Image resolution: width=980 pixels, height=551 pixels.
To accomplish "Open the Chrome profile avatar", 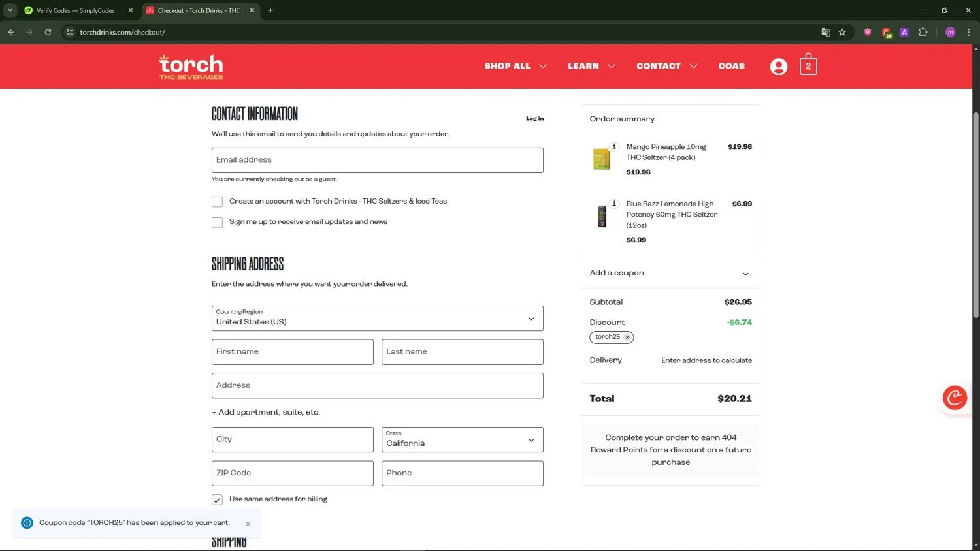I will [x=951, y=32].
